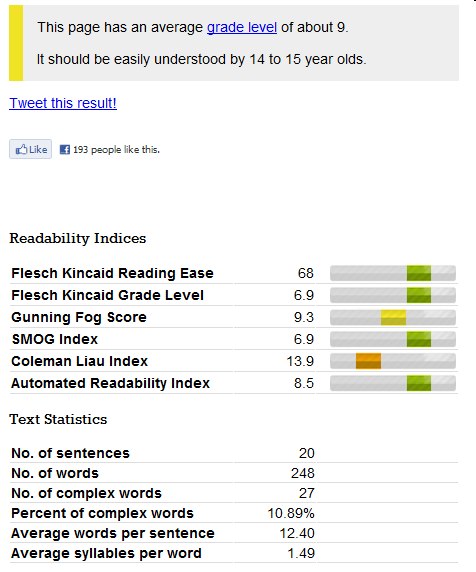Click the Facebook Like button
Viewport: 476px width, 572px height.
(31, 149)
